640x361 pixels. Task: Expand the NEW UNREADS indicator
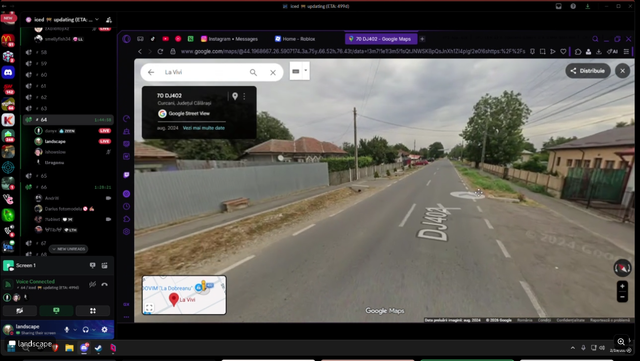pyautogui.click(x=68, y=249)
